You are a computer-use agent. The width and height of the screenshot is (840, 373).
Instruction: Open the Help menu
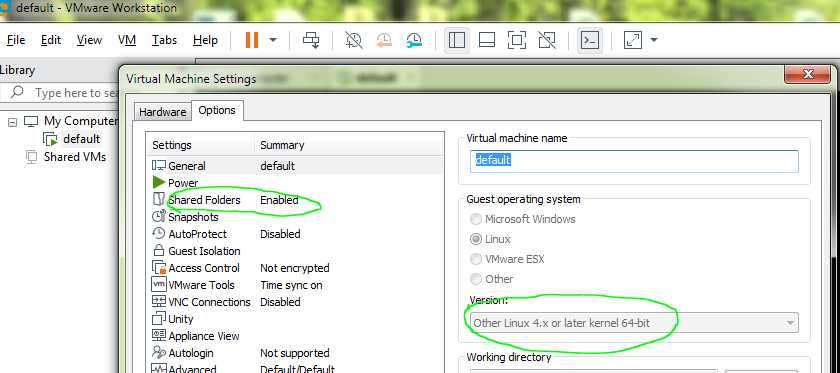tap(205, 40)
